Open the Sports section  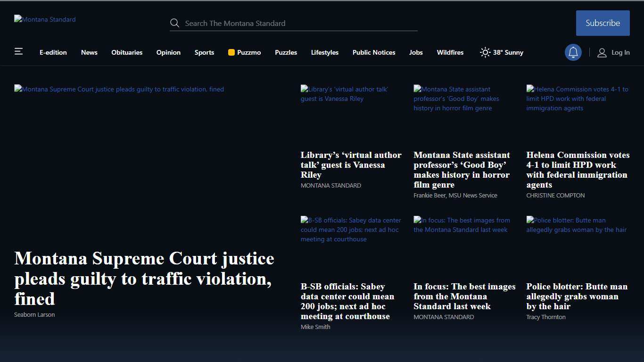(x=204, y=53)
